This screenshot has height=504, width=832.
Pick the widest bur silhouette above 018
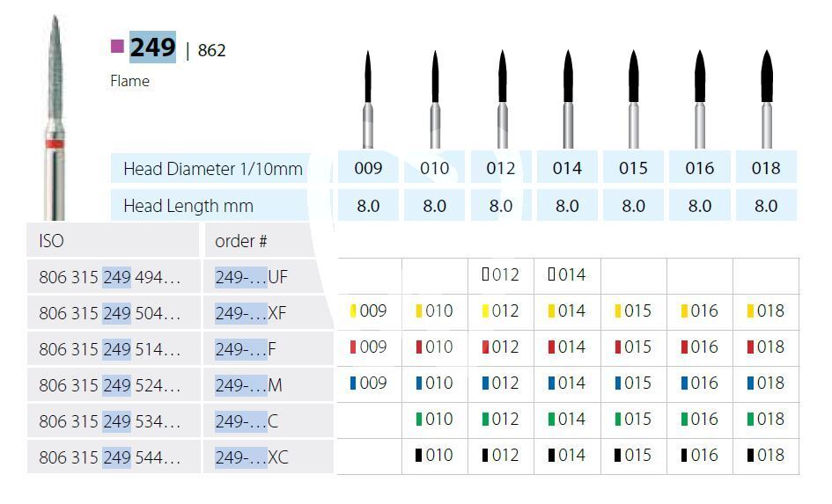(x=766, y=97)
